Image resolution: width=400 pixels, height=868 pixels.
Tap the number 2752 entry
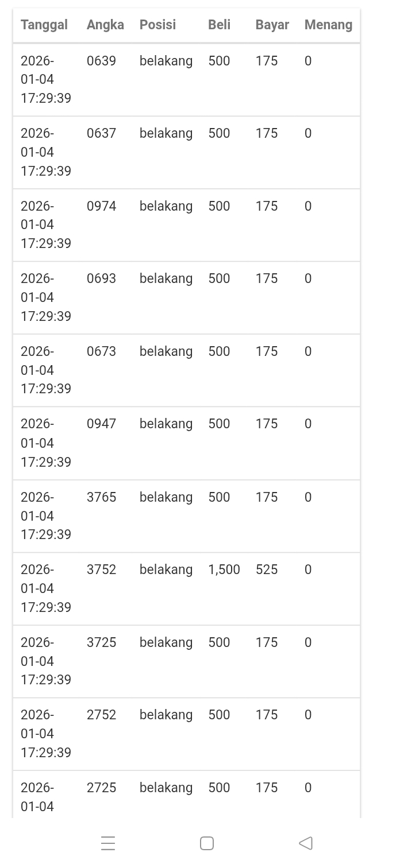[x=101, y=715]
